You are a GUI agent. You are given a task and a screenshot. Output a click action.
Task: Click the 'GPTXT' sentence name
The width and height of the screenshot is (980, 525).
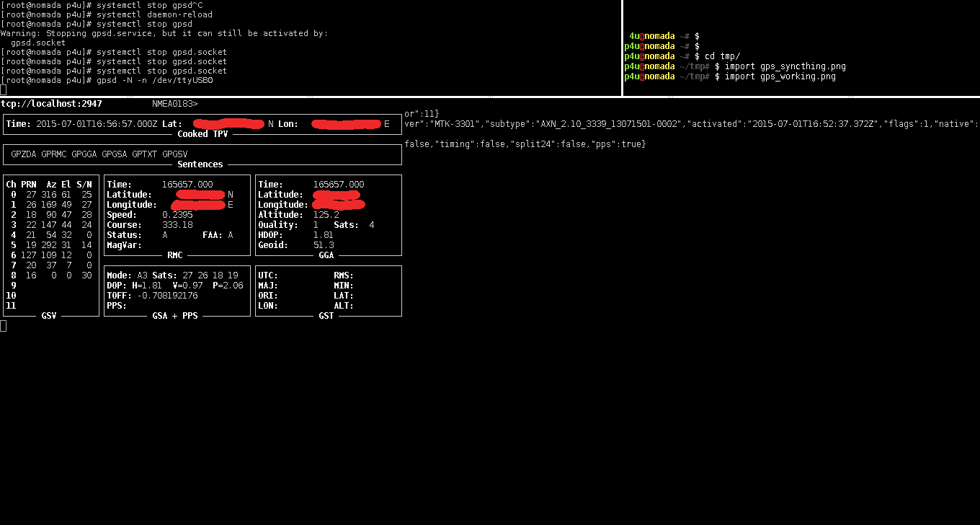[145, 154]
